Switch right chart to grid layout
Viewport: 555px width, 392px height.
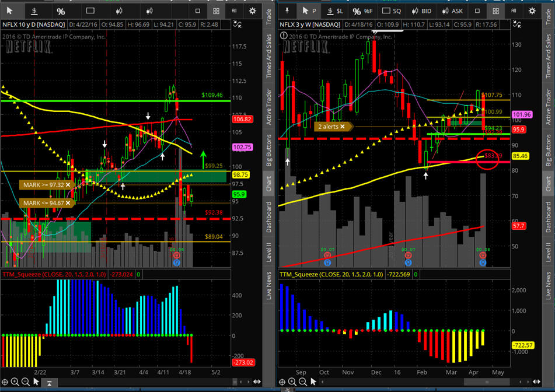tap(495, 11)
